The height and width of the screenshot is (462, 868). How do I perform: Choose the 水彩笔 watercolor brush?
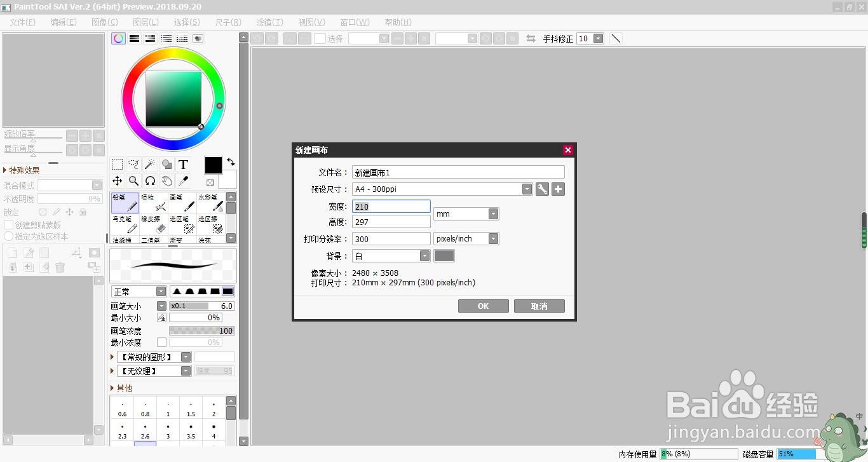211,203
